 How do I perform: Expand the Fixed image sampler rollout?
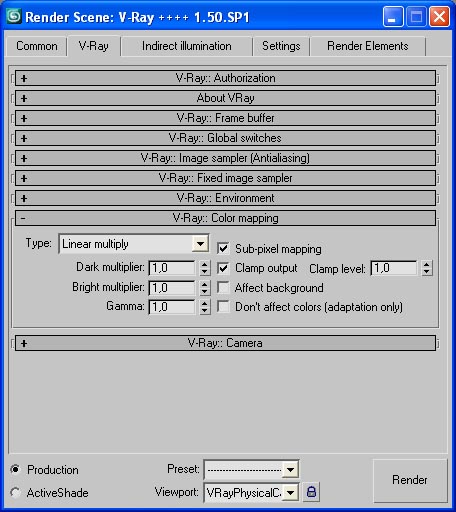pos(225,178)
